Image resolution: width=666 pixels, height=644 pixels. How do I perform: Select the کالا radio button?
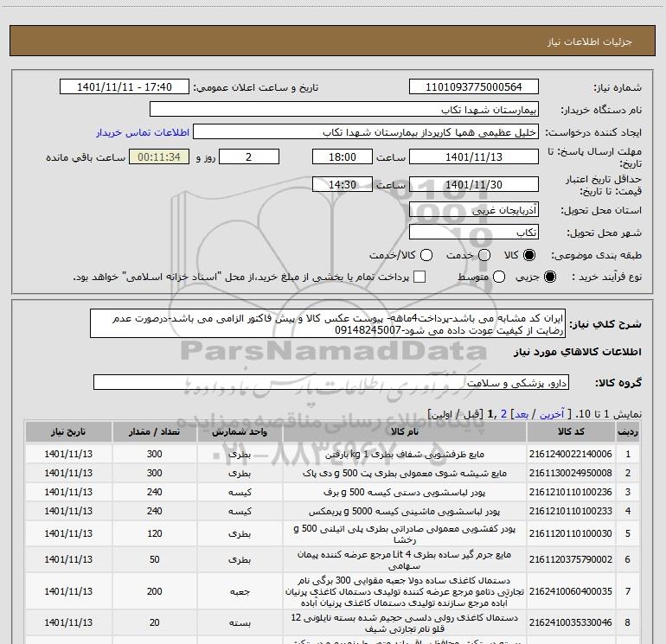pyautogui.click(x=529, y=255)
